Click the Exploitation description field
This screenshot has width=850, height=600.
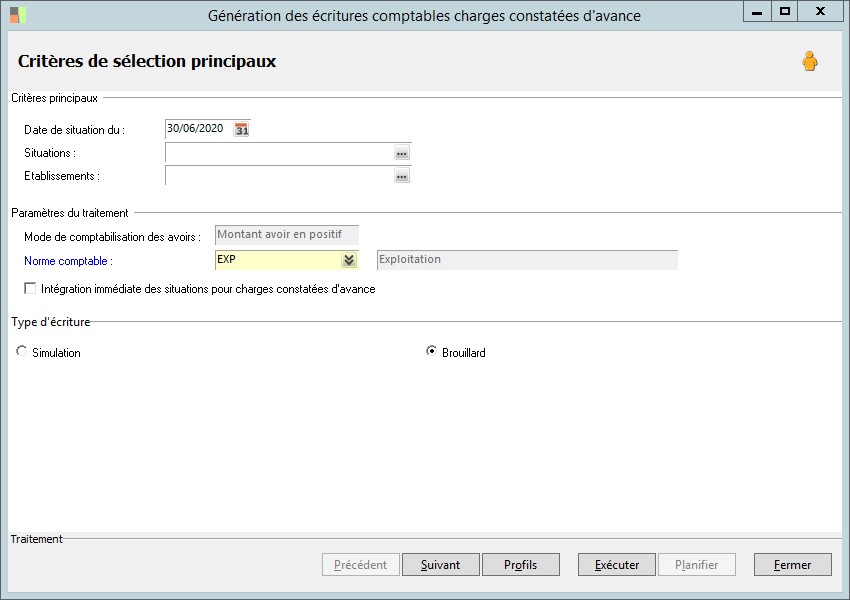pos(527,260)
